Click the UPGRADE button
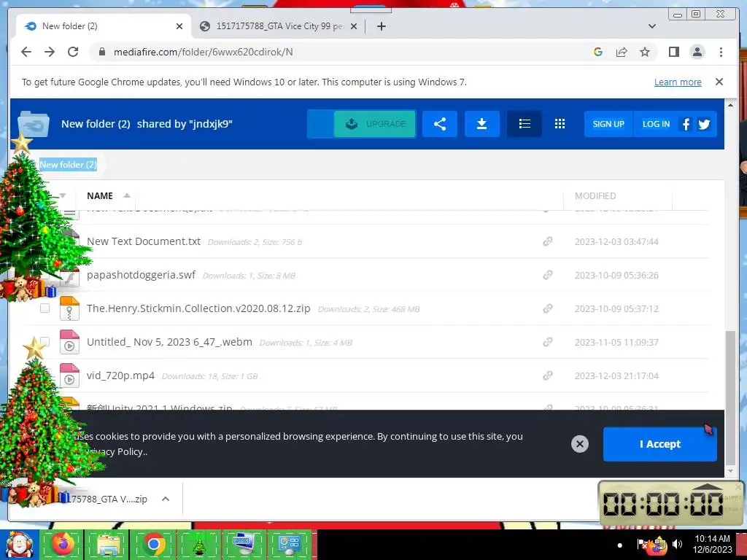 click(374, 124)
